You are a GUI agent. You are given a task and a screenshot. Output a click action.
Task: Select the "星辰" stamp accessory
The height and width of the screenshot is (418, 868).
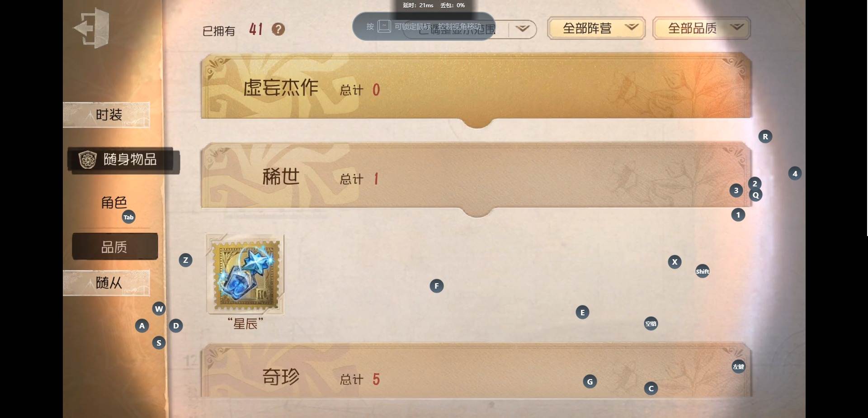click(245, 274)
